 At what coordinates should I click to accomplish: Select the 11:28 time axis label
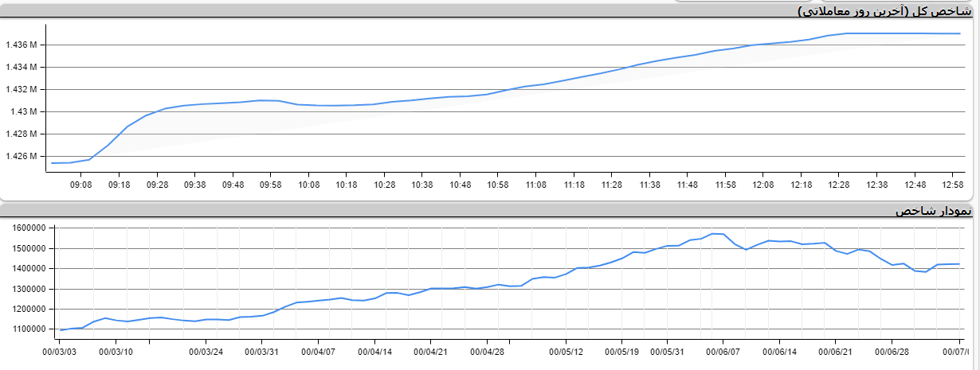click(x=612, y=185)
